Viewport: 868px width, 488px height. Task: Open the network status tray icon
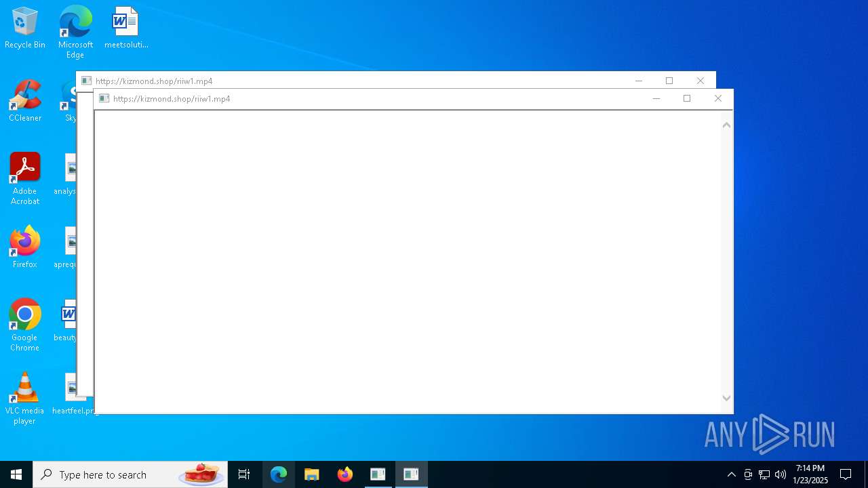click(x=764, y=474)
